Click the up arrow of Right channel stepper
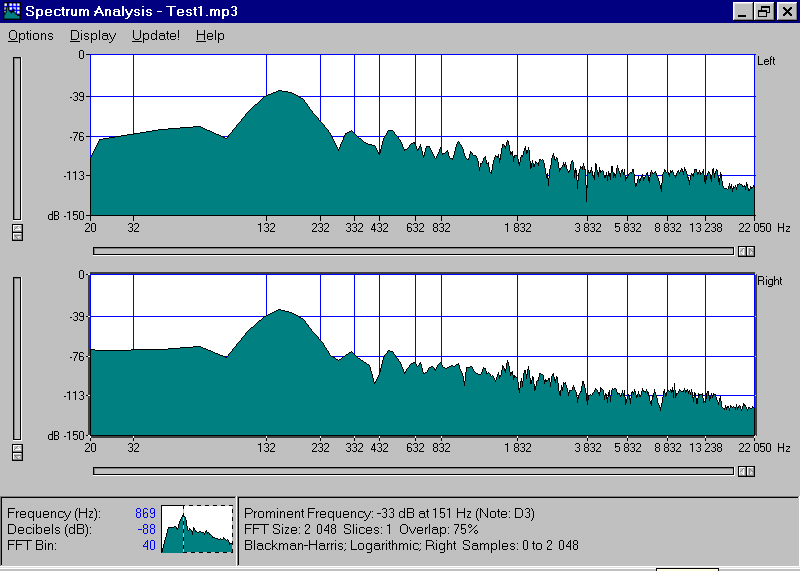 click(16, 448)
